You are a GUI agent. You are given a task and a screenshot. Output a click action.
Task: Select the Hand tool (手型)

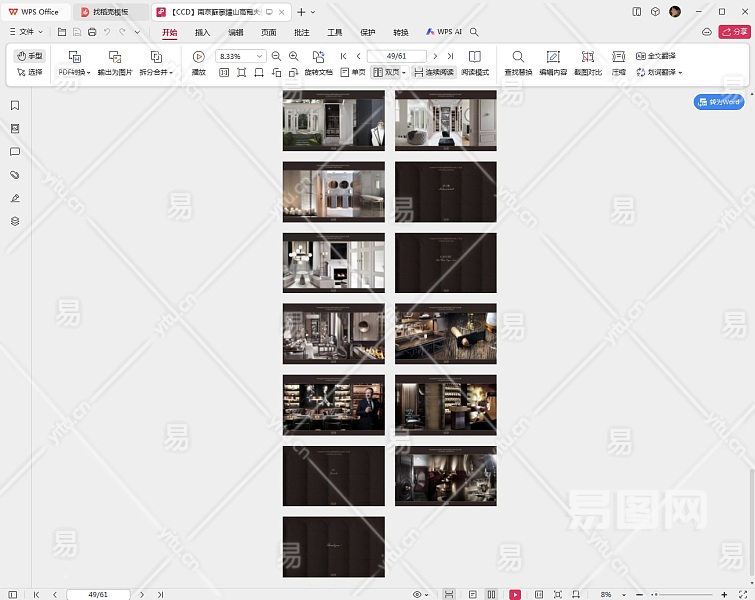click(30, 56)
